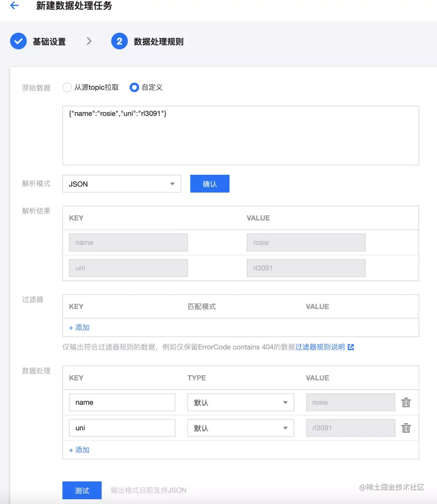Click the chevron between the two steps

tap(89, 41)
